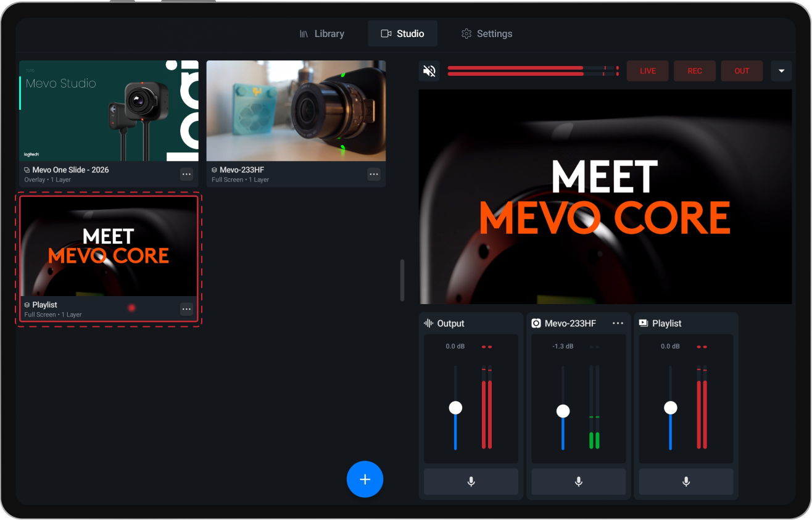Image resolution: width=812 pixels, height=520 pixels.
Task: Switch to the Library tab
Action: 329,33
